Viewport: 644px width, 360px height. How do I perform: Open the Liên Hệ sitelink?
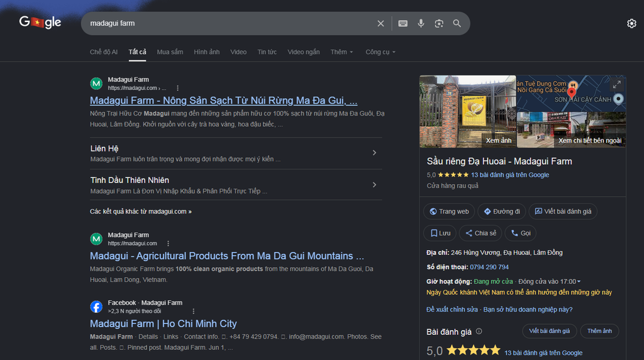104,149
